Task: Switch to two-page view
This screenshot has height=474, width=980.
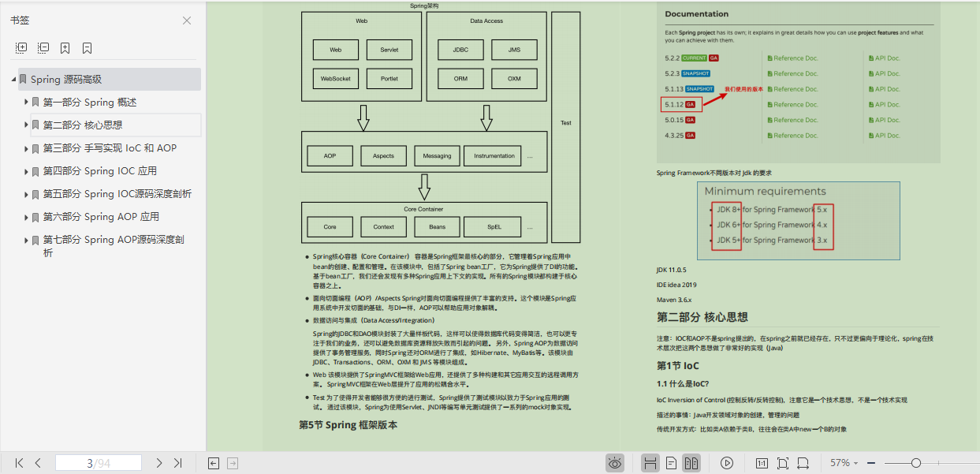Action: 691,463
